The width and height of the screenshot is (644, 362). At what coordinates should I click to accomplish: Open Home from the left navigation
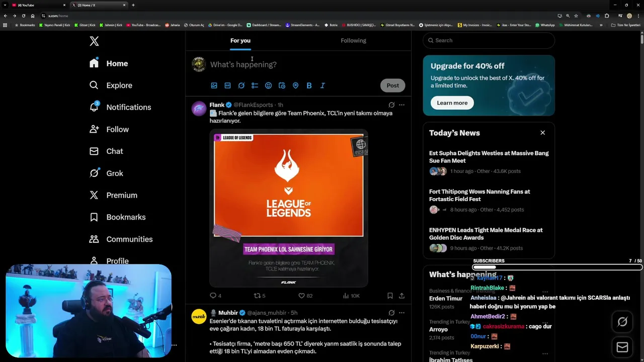tap(109, 63)
